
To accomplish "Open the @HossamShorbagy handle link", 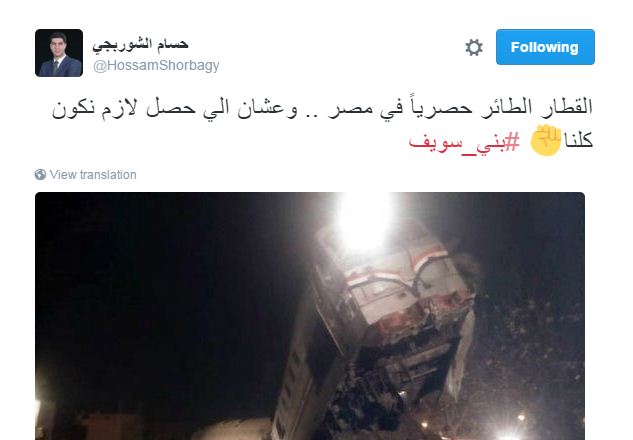I will (x=156, y=65).
